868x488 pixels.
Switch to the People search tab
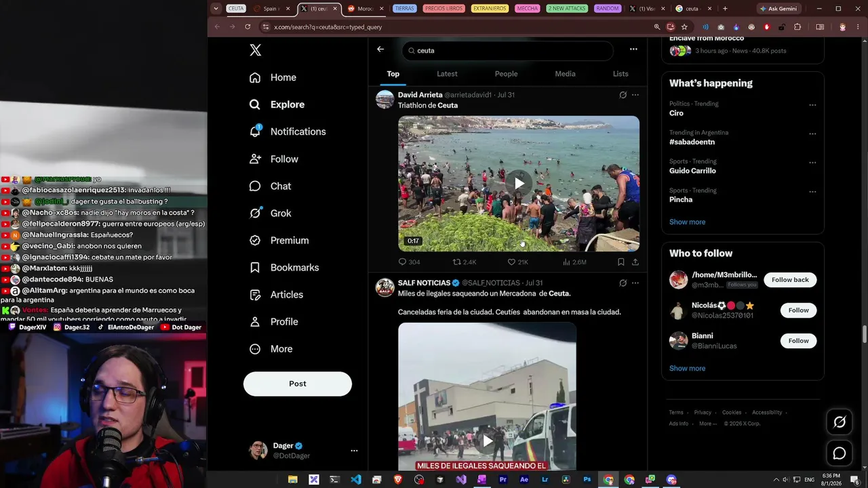(x=506, y=74)
